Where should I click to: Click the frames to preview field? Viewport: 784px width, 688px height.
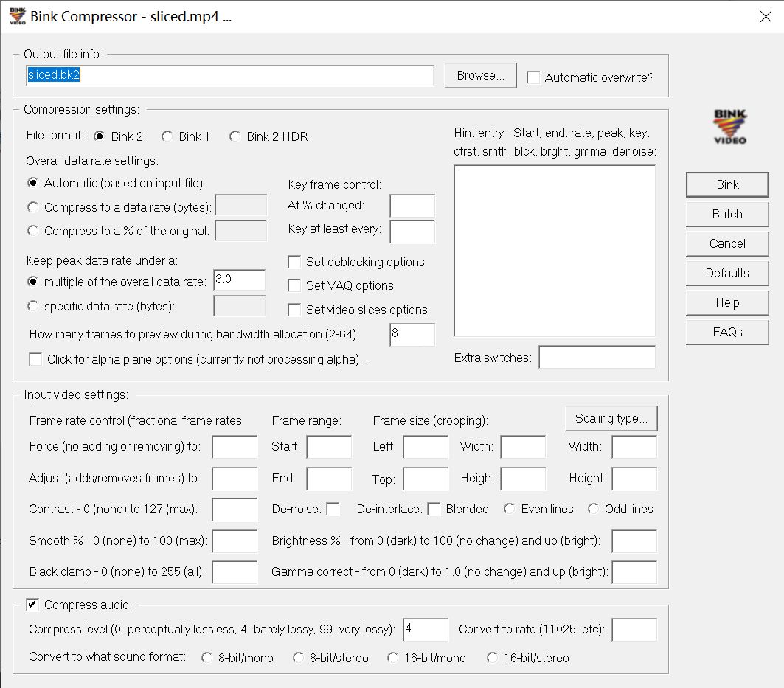point(412,335)
